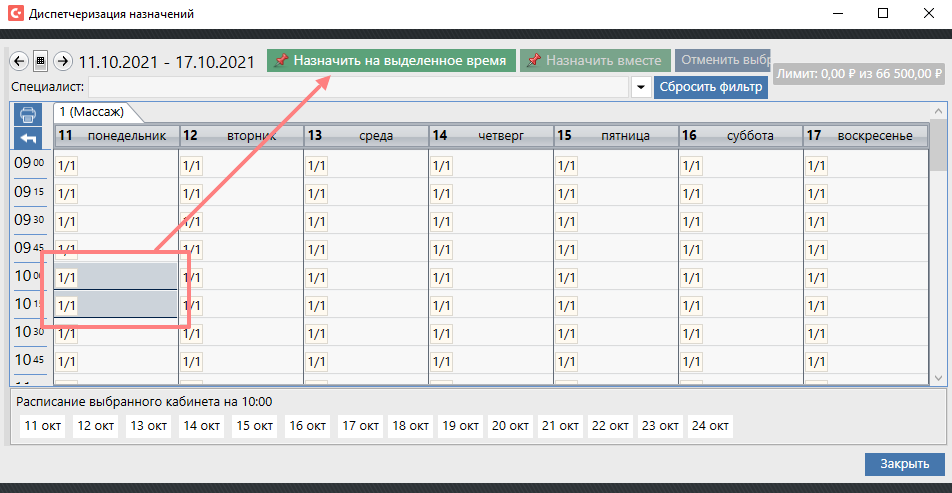Click 'Назначить на выделенное время' button
Screen dimensions: 952x493
pyautogui.click(x=391, y=61)
